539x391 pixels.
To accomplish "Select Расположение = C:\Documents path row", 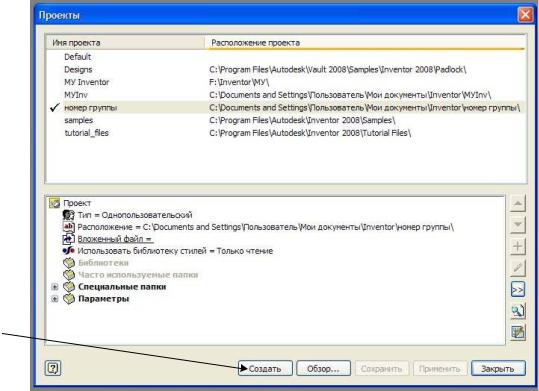I will pos(265,227).
